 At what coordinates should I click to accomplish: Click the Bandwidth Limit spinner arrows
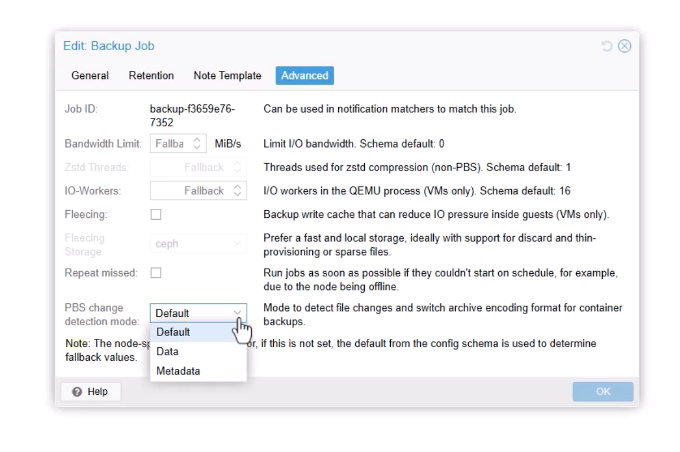point(197,144)
